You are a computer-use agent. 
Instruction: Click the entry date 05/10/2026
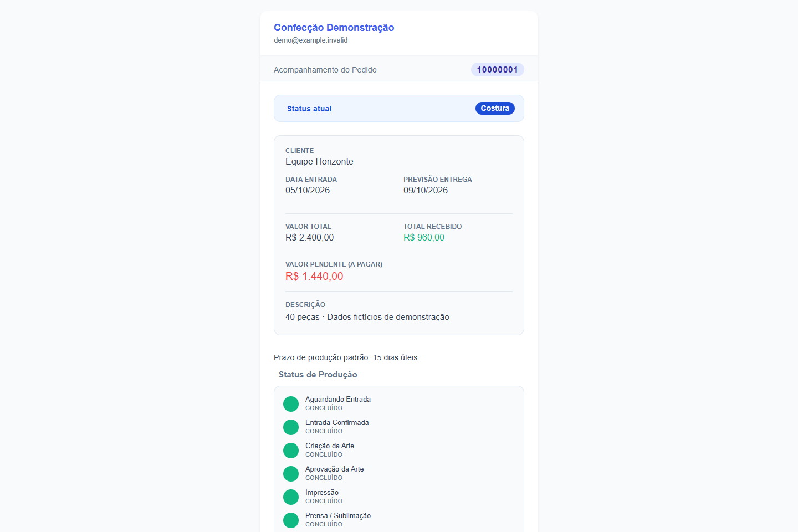coord(308,190)
